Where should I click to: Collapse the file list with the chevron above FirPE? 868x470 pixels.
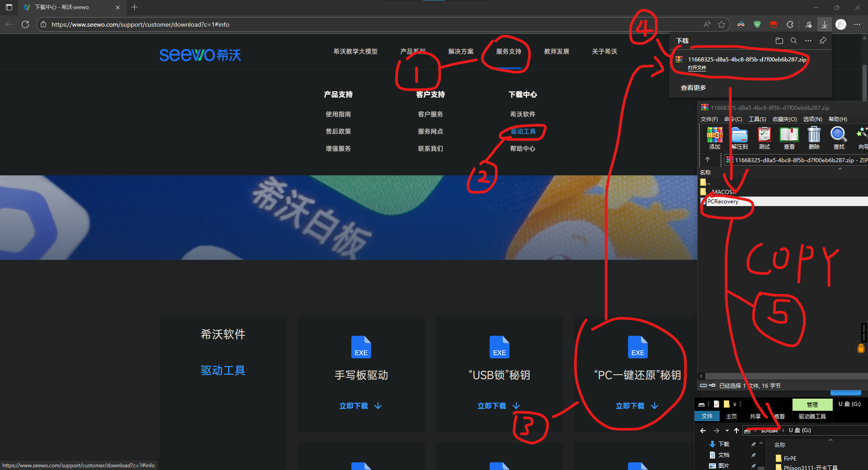tap(830, 440)
